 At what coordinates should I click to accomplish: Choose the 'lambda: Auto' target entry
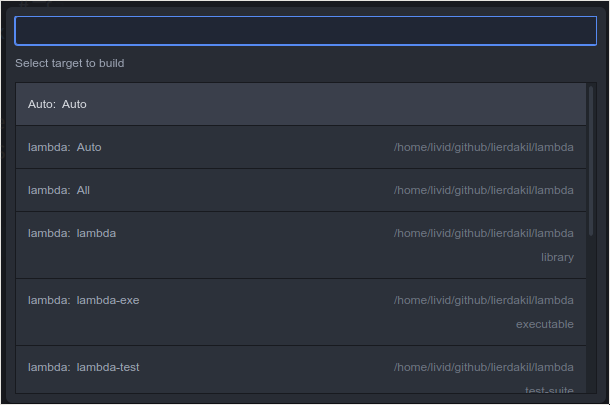(x=301, y=147)
